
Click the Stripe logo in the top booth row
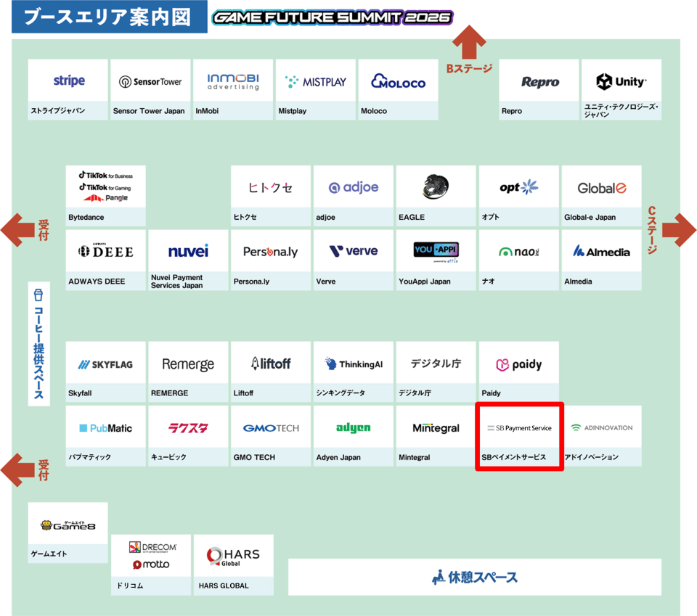tap(69, 81)
